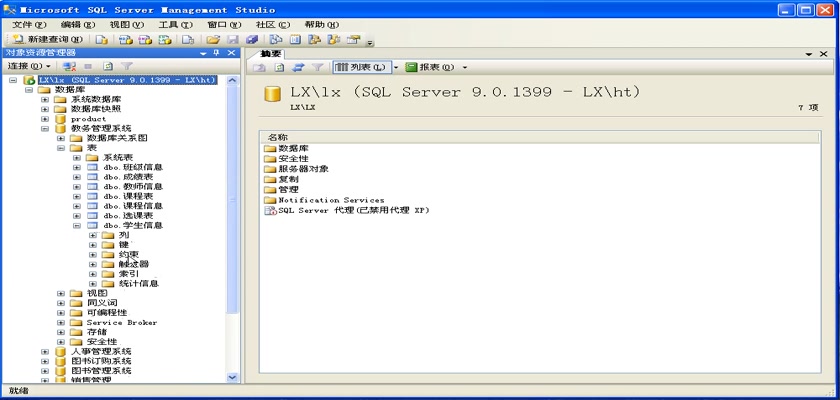Collapse the dbo.学生信息 table
The image size is (840, 400).
(77, 225)
